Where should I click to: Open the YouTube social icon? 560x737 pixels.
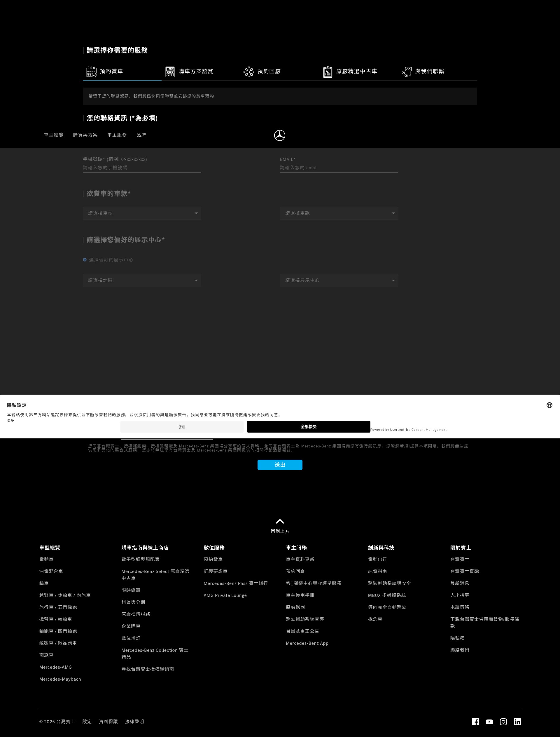pyautogui.click(x=489, y=722)
